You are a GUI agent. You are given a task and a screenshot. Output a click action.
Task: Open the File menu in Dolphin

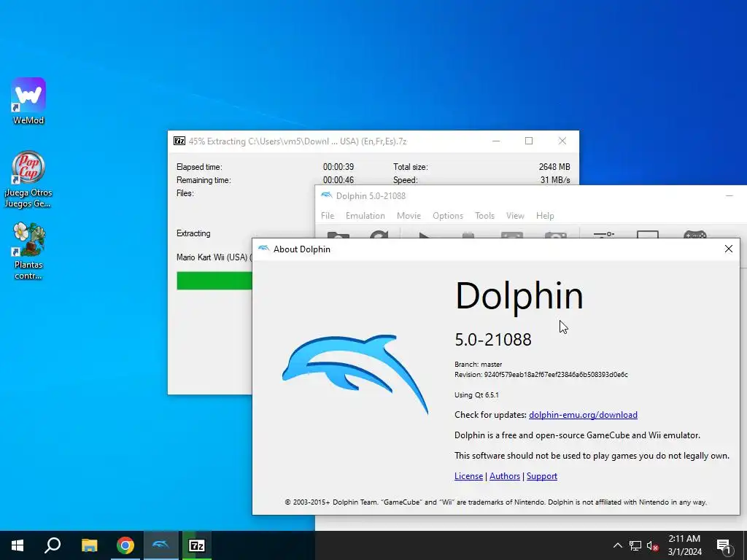328,216
